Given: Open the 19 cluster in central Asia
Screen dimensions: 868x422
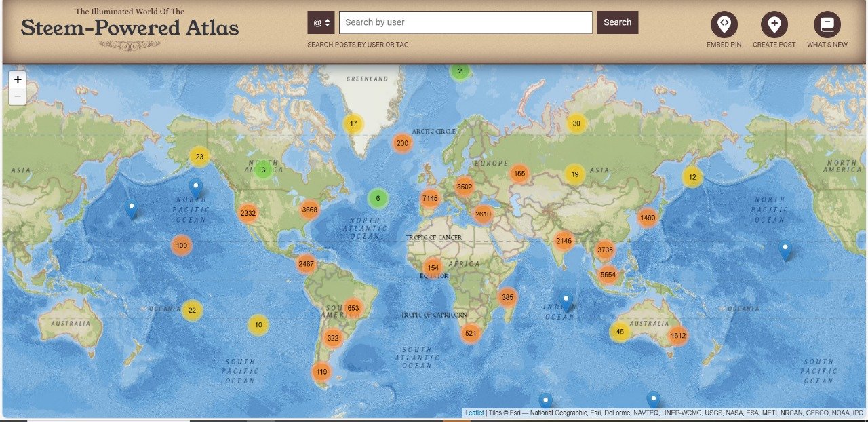Looking at the screenshot, I should pyautogui.click(x=574, y=174).
